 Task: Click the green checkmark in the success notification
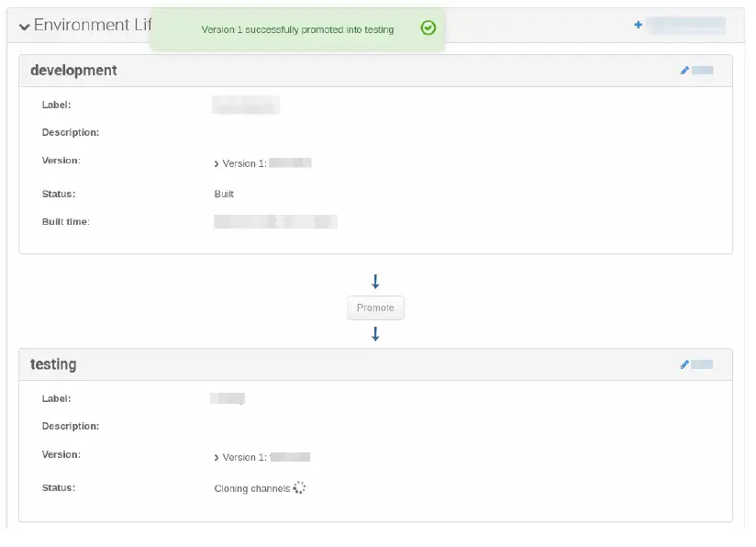coord(428,28)
